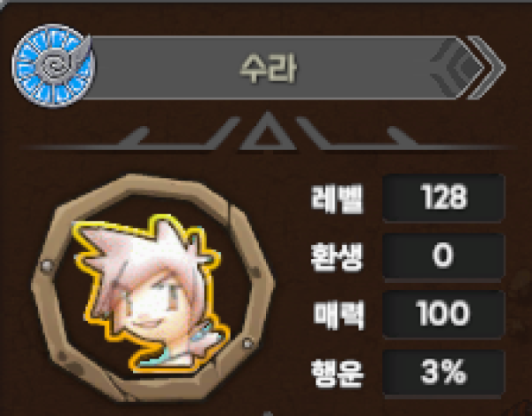Select the 환생 value 0 field

tap(443, 255)
